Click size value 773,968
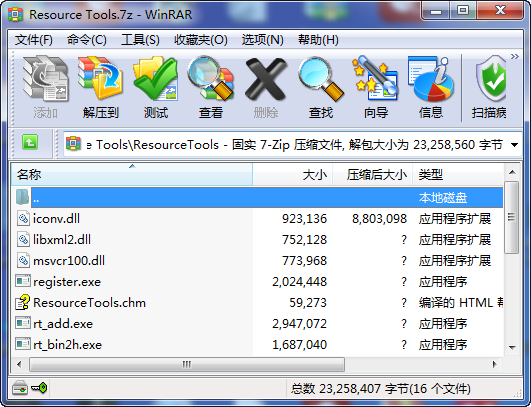Viewport: 531px width, 407px height. coord(304,261)
